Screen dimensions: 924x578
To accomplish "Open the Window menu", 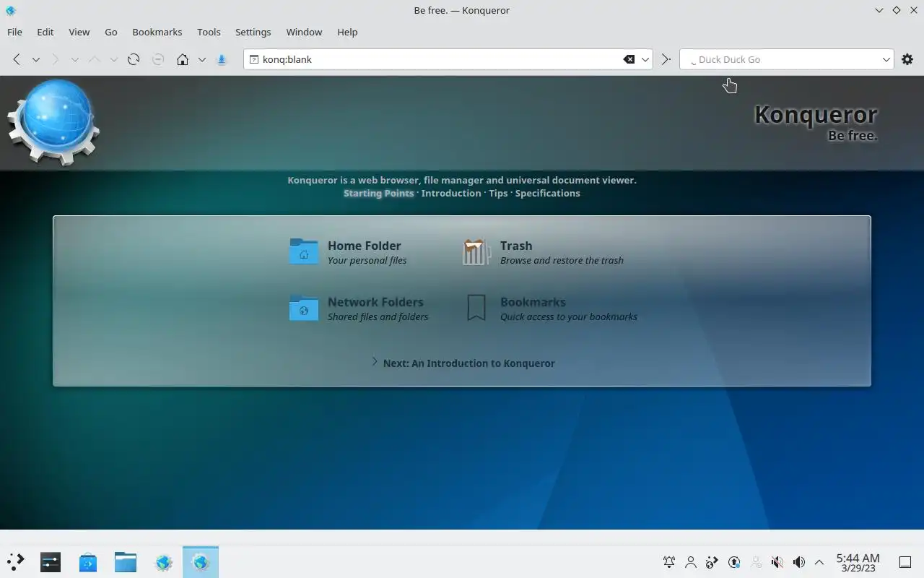I will (304, 32).
